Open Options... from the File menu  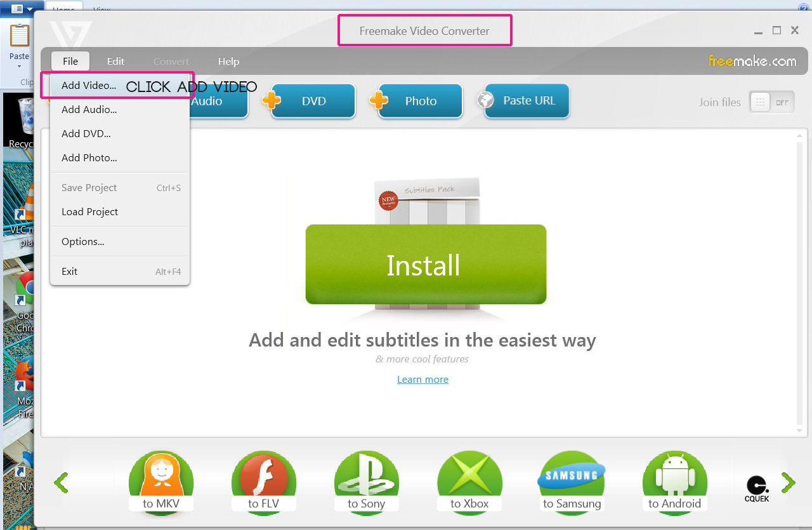point(120,242)
